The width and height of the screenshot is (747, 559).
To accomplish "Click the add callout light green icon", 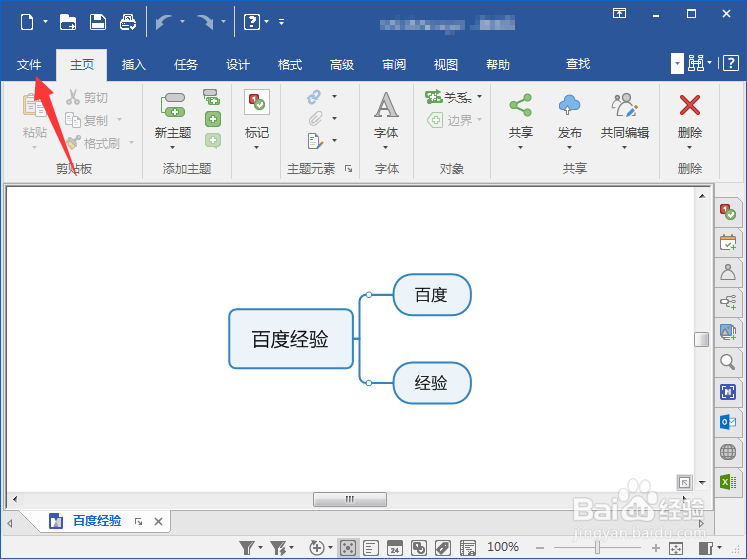I will tap(213, 141).
